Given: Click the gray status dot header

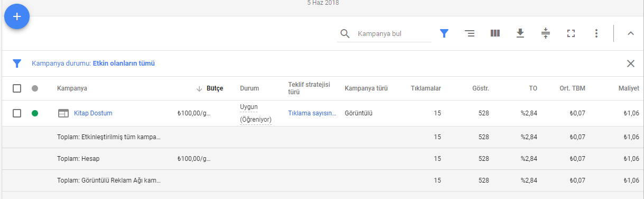Looking at the screenshot, I should (x=35, y=88).
